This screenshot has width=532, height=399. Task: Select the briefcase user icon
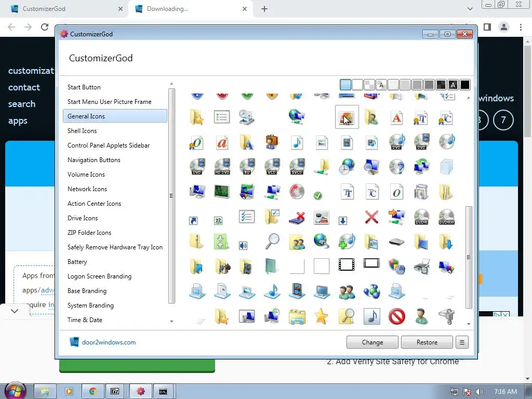272,142
